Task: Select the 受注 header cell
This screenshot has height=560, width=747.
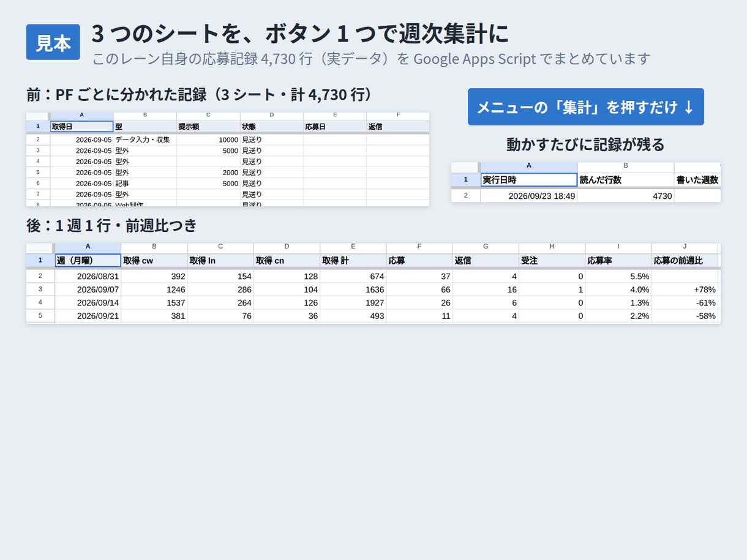Action: pyautogui.click(x=552, y=261)
